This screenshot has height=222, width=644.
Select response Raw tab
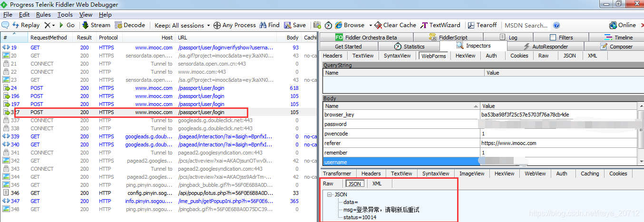328,183
